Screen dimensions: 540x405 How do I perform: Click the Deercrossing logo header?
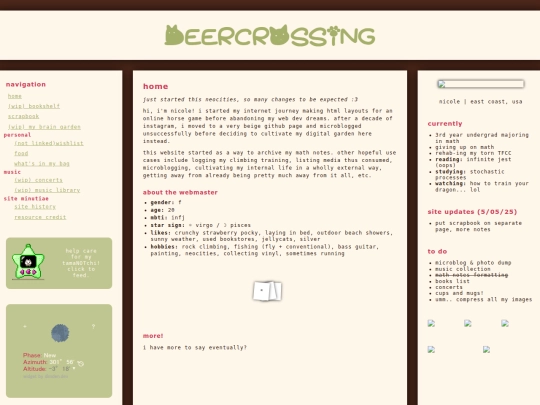(x=270, y=35)
